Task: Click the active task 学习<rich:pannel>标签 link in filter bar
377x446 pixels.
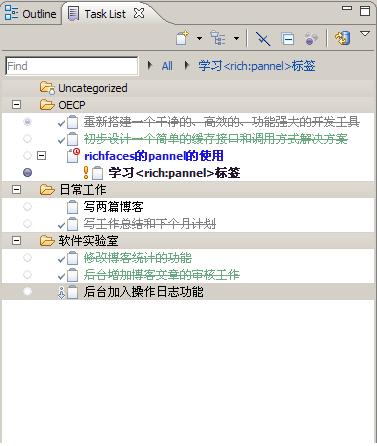Action: click(x=257, y=66)
